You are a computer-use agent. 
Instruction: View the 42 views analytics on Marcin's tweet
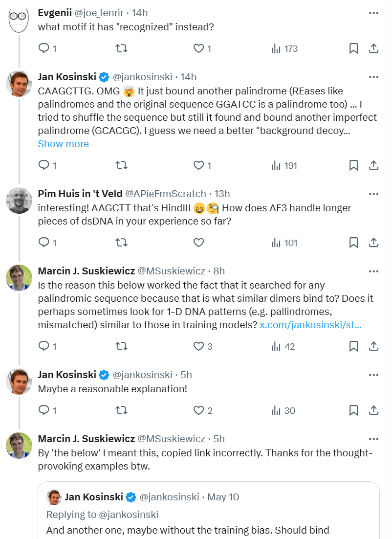point(283,346)
